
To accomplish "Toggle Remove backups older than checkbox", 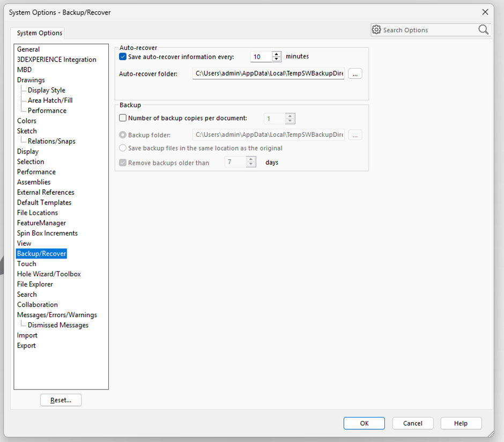I will click(x=122, y=163).
